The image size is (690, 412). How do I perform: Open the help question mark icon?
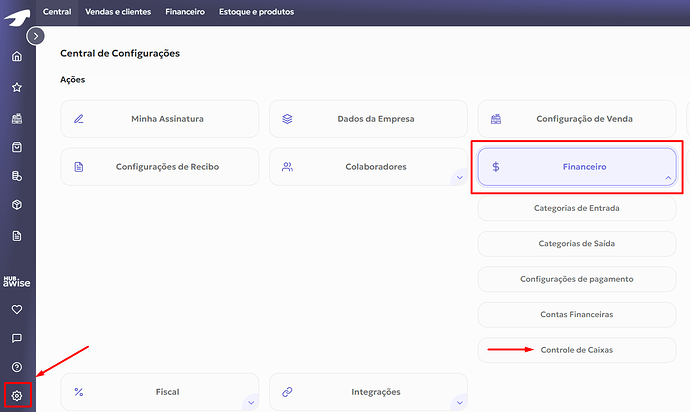[x=17, y=367]
